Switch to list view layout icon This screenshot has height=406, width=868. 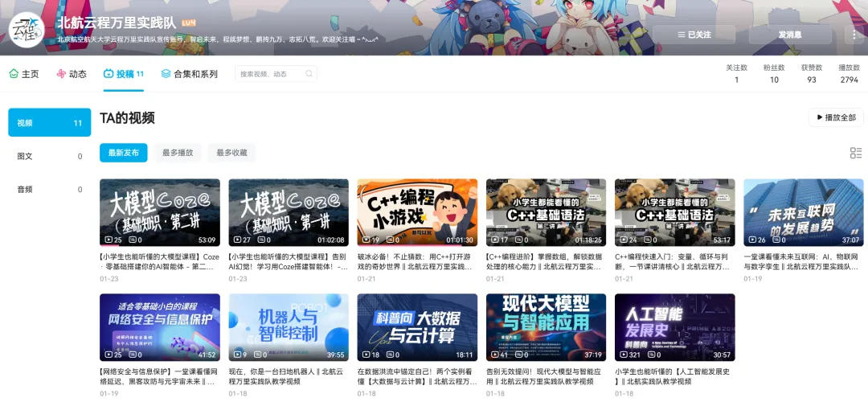[x=856, y=153]
